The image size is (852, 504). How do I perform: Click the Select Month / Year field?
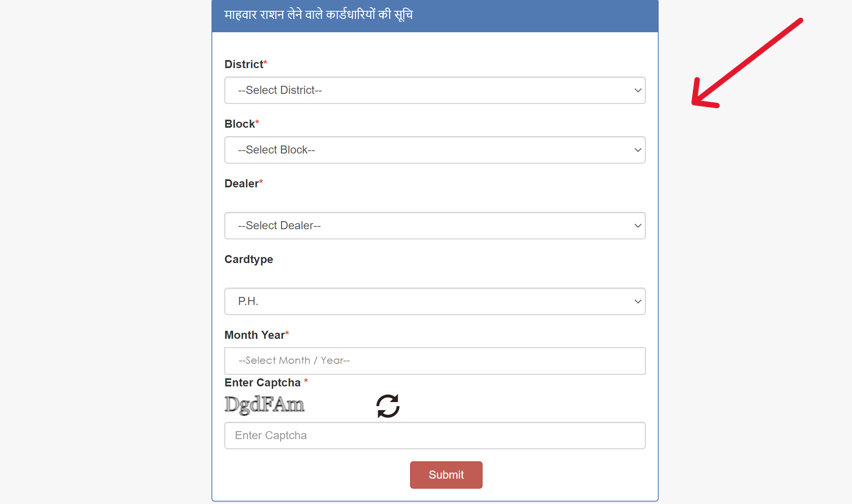point(434,361)
